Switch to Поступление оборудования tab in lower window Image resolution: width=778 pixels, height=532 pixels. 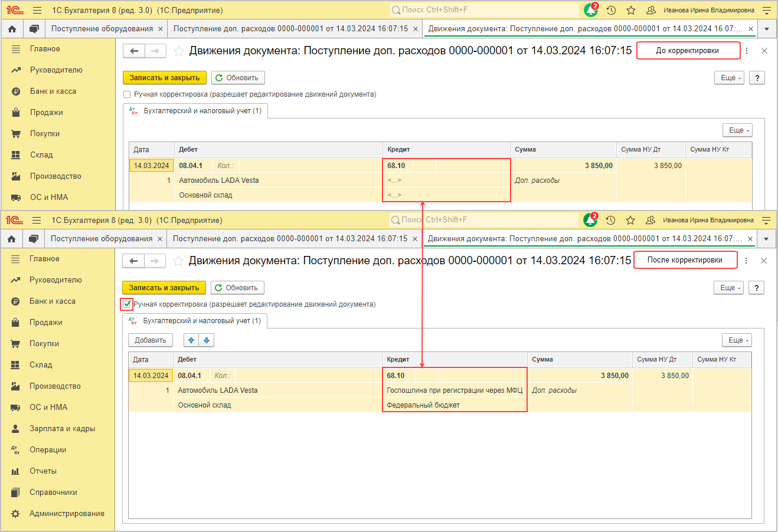click(102, 239)
